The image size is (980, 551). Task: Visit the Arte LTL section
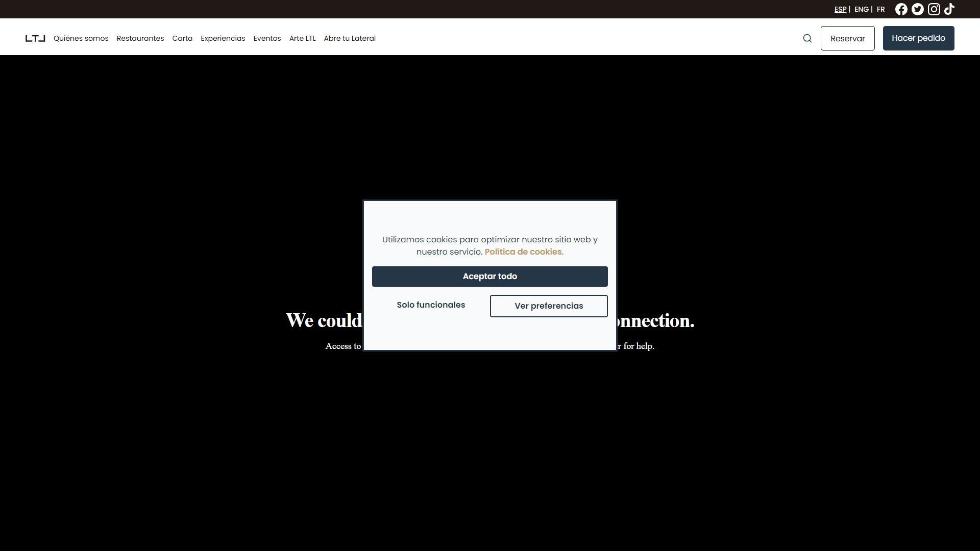click(x=302, y=38)
